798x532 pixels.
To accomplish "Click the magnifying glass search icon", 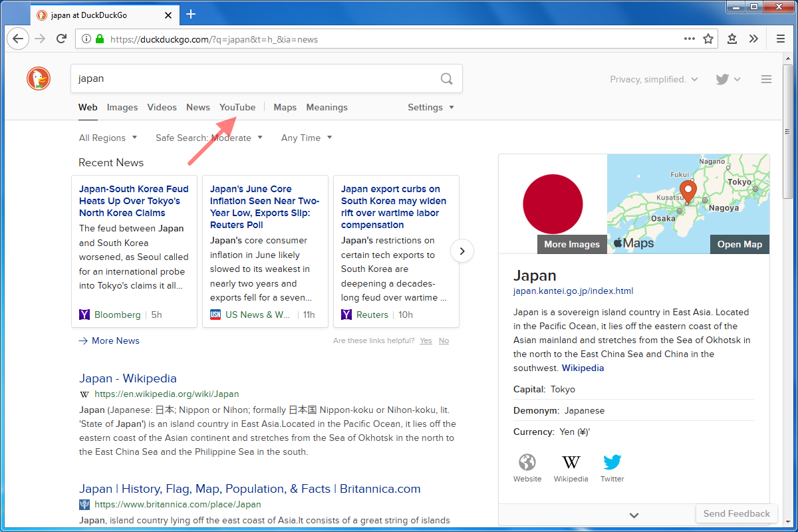I will click(447, 78).
